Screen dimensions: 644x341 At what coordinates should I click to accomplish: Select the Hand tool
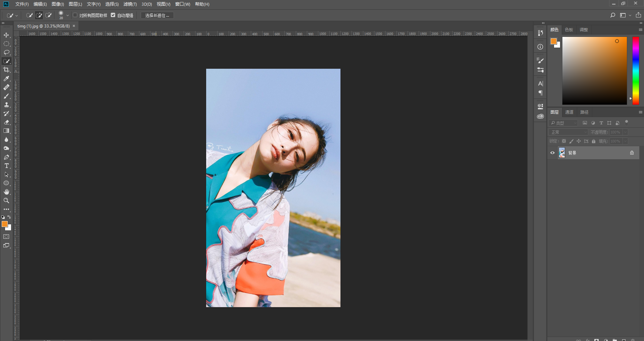pyautogui.click(x=6, y=192)
